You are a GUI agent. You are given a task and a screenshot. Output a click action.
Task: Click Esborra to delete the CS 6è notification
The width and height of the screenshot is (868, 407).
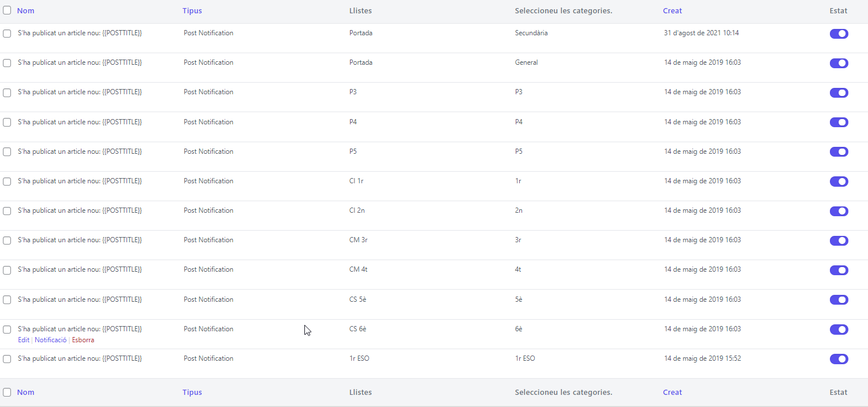(x=83, y=340)
